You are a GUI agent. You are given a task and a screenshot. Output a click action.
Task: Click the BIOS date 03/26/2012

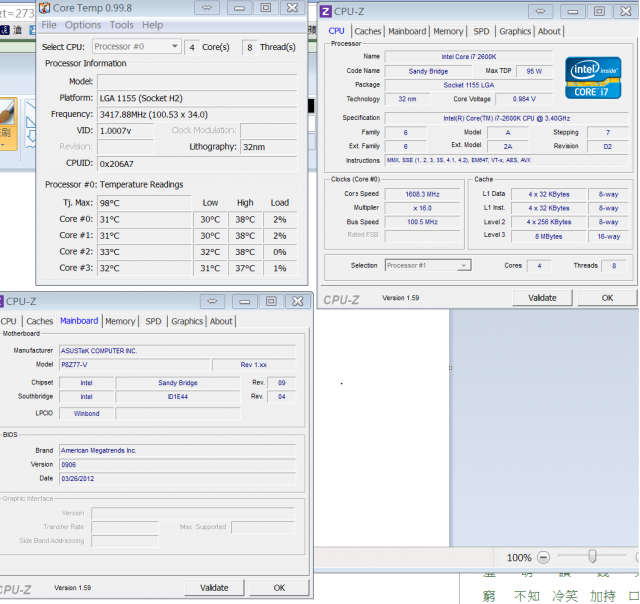point(177,478)
